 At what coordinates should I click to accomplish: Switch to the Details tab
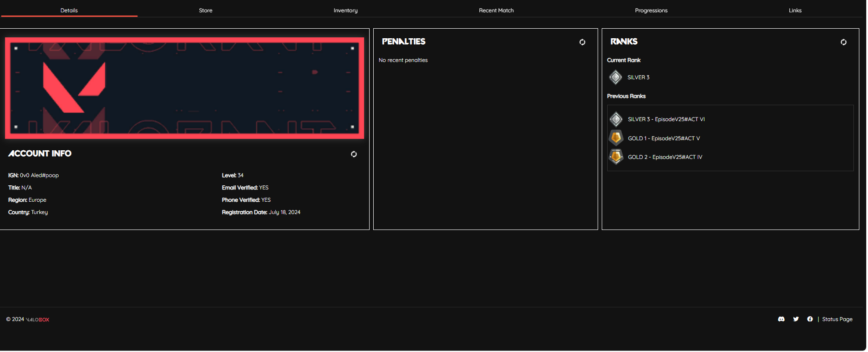[x=69, y=10]
